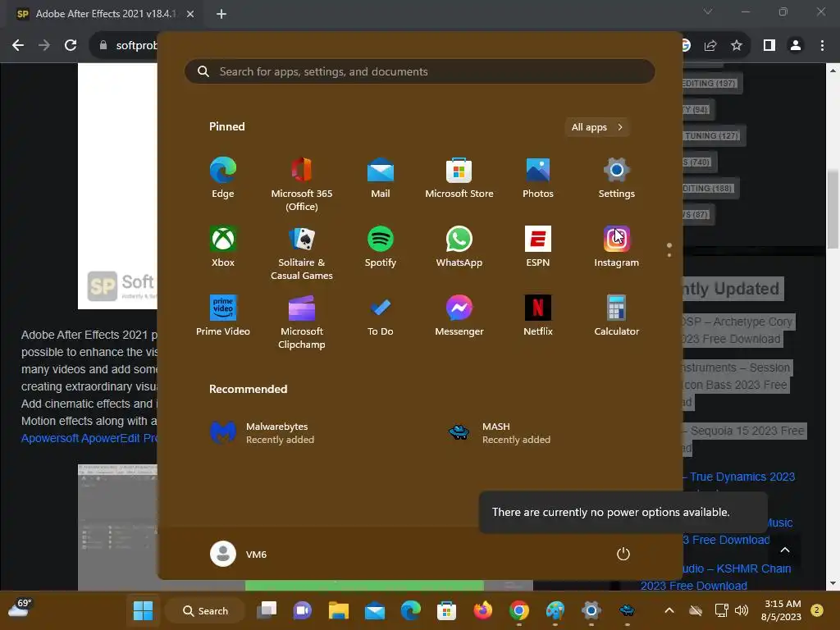Open recommended MASH app

click(500, 433)
